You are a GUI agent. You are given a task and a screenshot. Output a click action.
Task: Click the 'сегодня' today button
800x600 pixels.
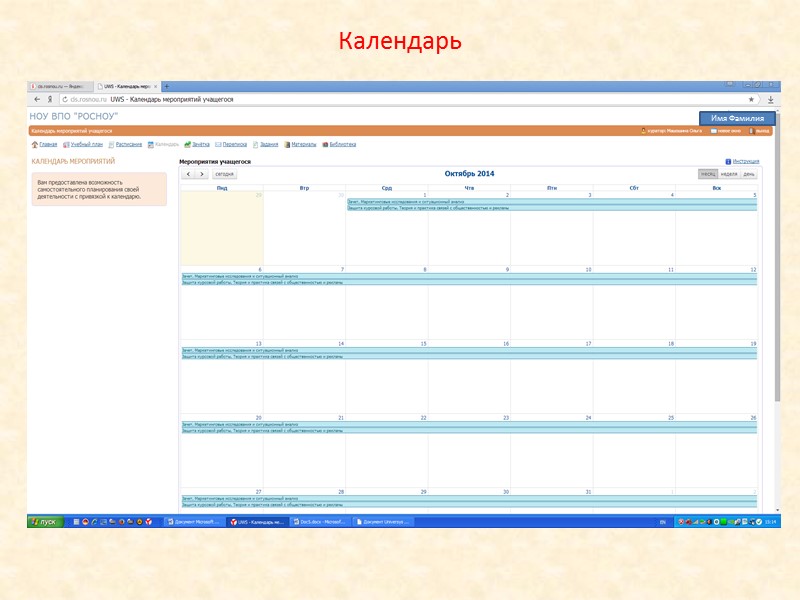click(x=224, y=174)
